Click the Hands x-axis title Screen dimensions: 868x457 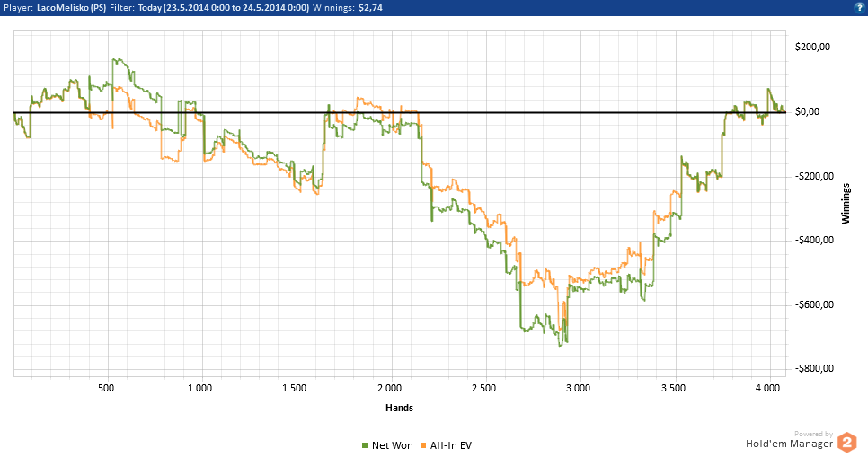(399, 407)
